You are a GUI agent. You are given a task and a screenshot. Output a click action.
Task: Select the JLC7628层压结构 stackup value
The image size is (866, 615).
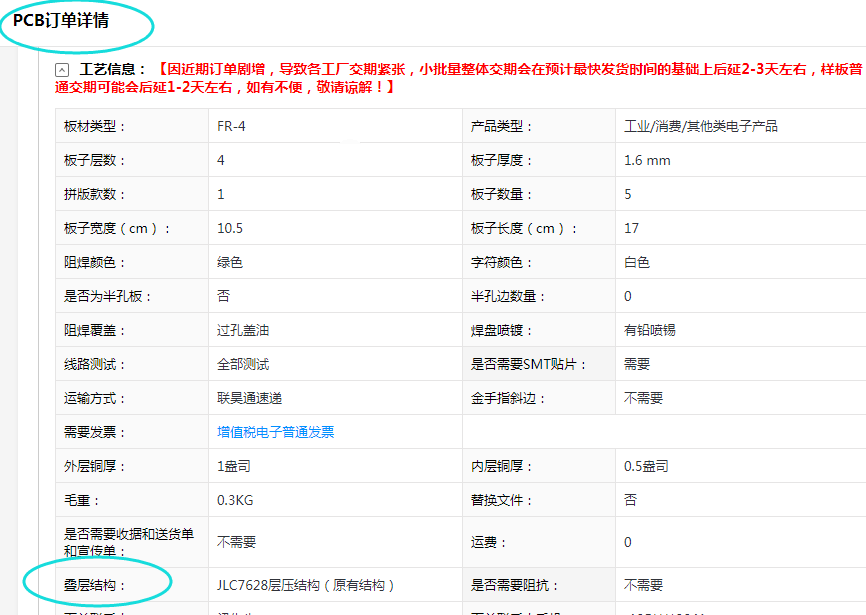[x=306, y=585]
